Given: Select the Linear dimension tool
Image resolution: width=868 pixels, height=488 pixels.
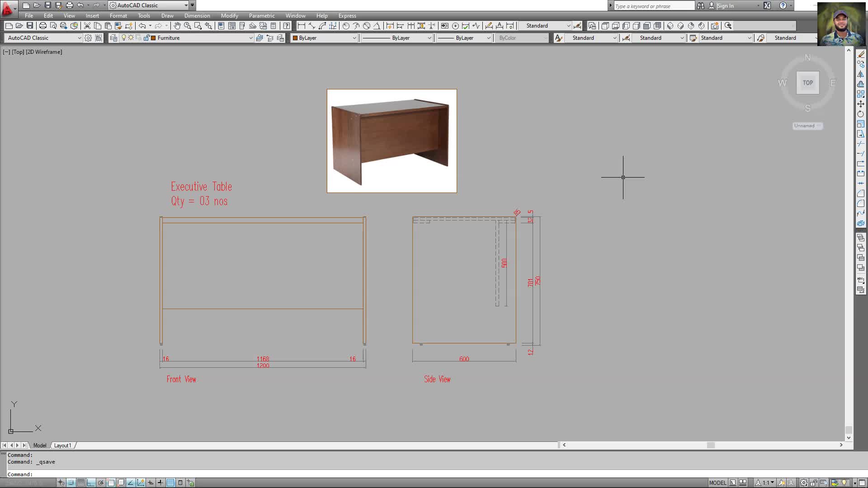Looking at the screenshot, I should (x=302, y=26).
